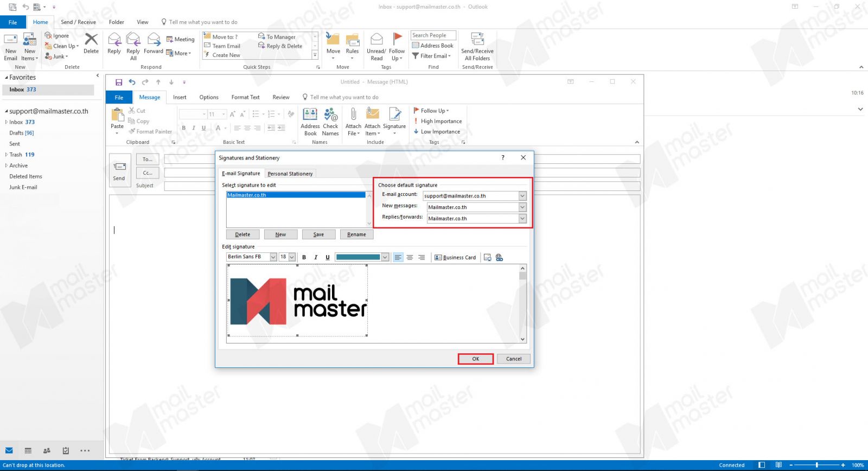This screenshot has height=471, width=868.
Task: Click New Email icon in Outlook ribbon
Action: (11, 40)
